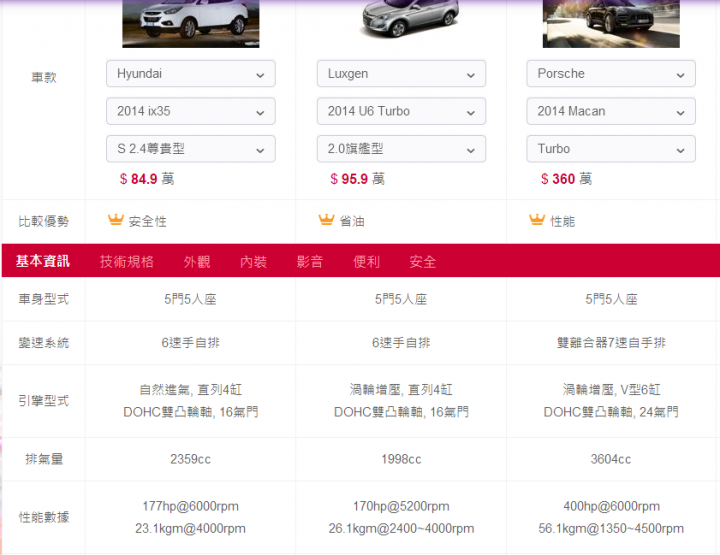
Task: Open the 2014 Macan model dropdown
Action: [611, 111]
